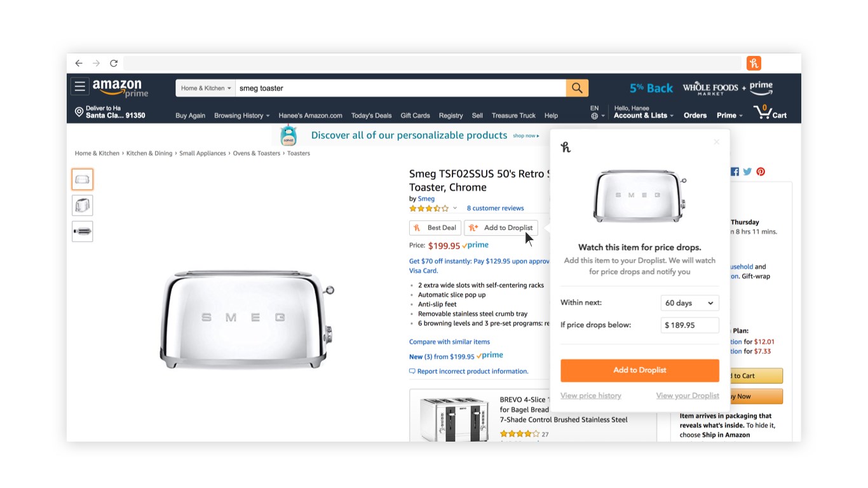Go to Gift Cards in navigation bar
This screenshot has width=868, height=488.
click(415, 116)
